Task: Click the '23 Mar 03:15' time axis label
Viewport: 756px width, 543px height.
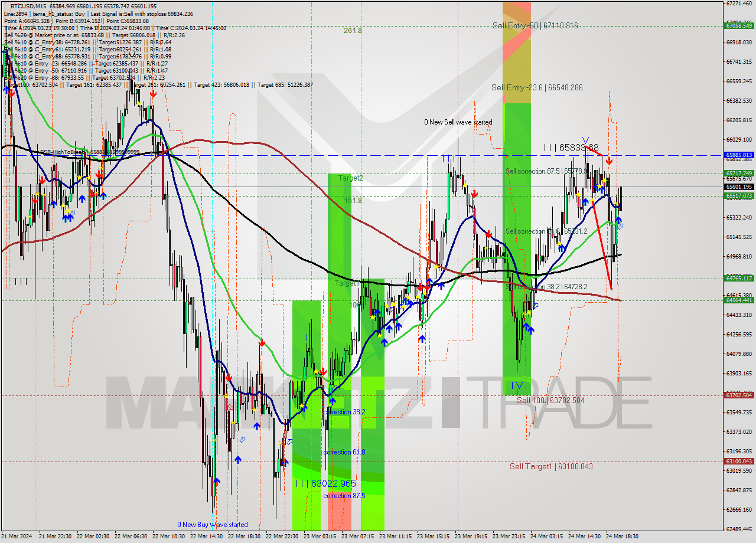Action: 320,537
